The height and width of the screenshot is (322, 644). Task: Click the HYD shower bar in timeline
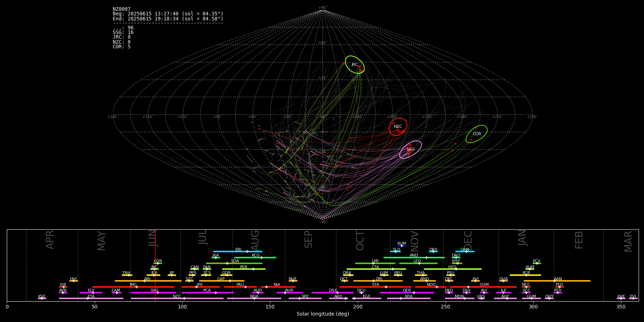click(x=453, y=269)
